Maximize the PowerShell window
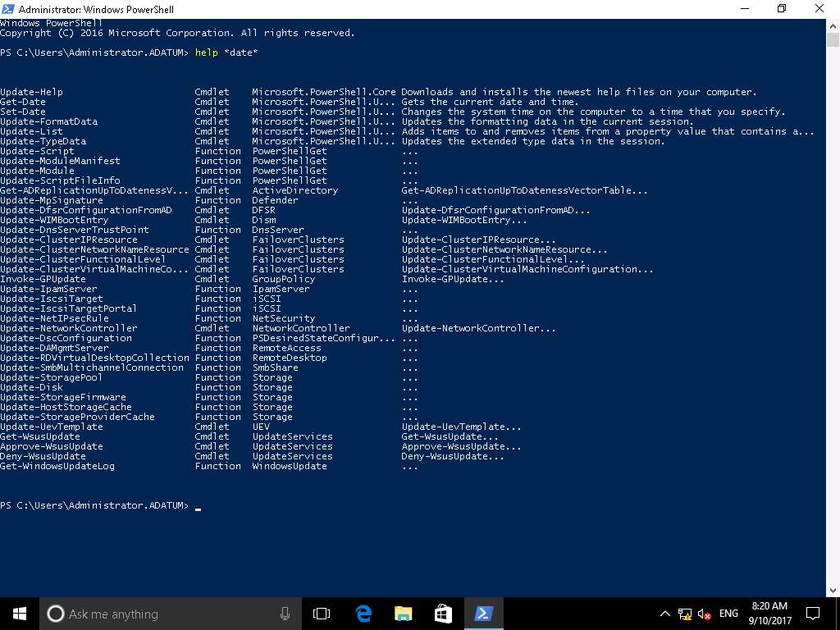 [781, 9]
